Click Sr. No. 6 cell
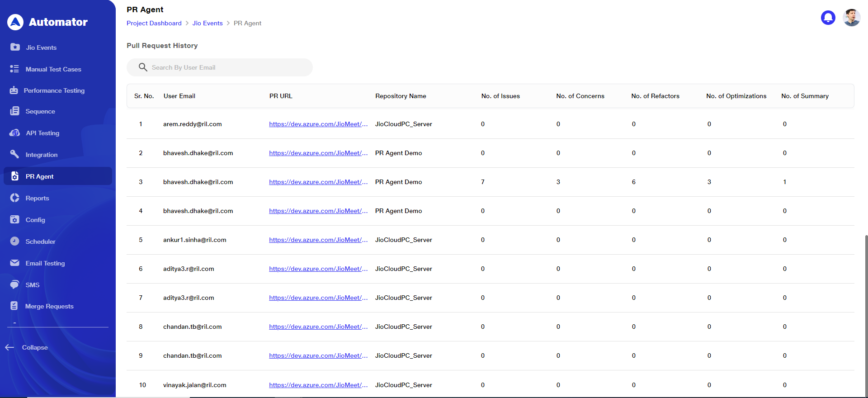The width and height of the screenshot is (868, 398). (x=141, y=269)
